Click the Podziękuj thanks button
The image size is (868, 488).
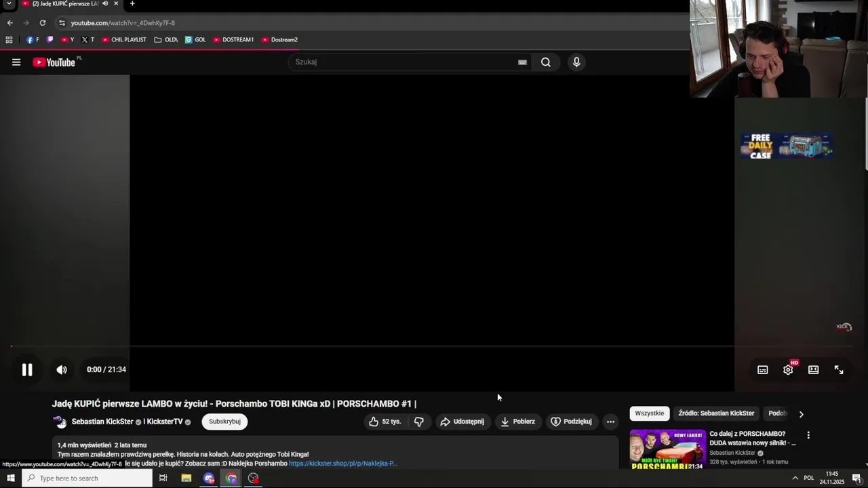point(571,422)
